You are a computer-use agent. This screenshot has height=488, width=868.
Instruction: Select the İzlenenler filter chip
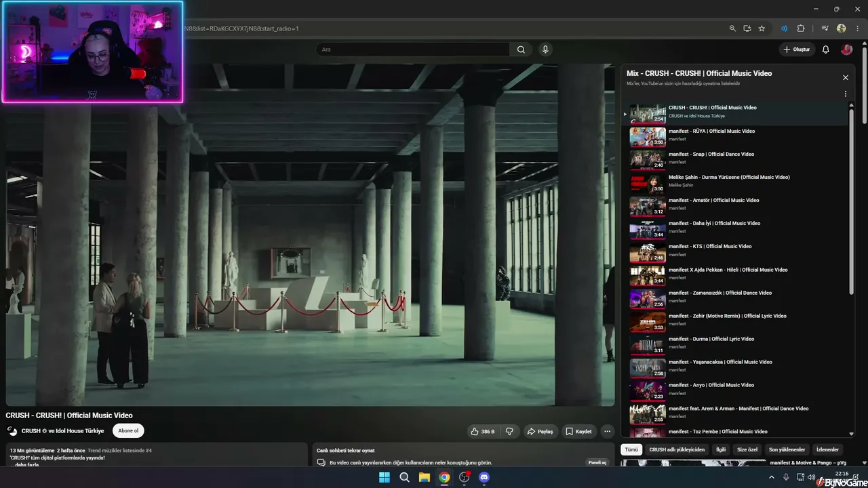click(x=827, y=449)
